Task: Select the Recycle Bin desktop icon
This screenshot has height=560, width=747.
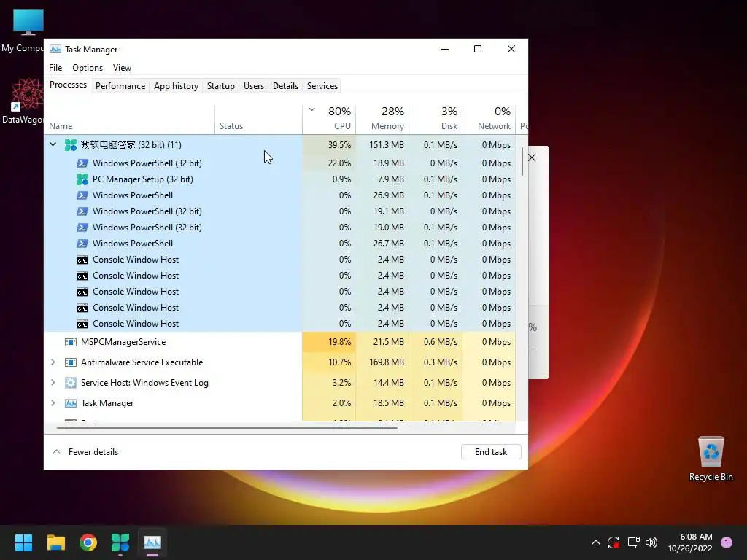Action: coord(711,459)
